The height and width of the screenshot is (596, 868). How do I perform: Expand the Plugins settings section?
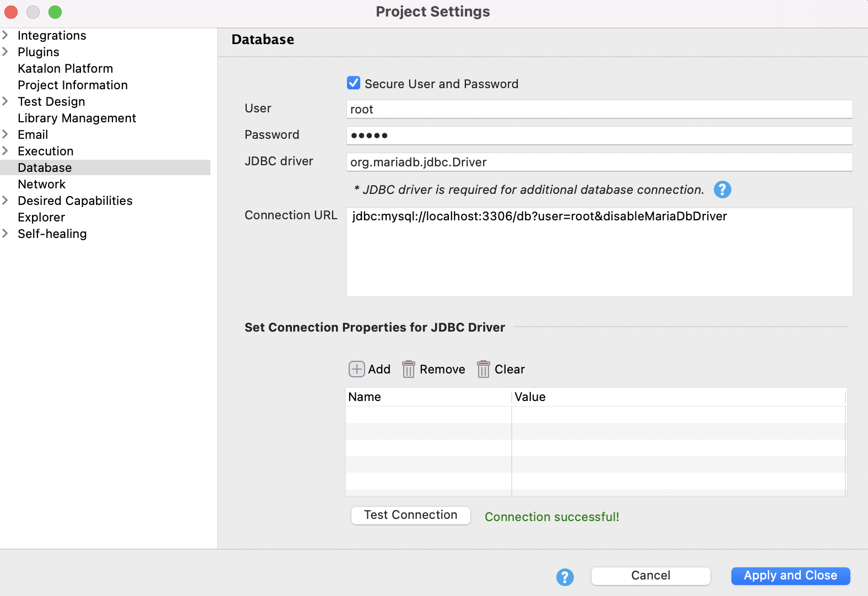pyautogui.click(x=6, y=52)
